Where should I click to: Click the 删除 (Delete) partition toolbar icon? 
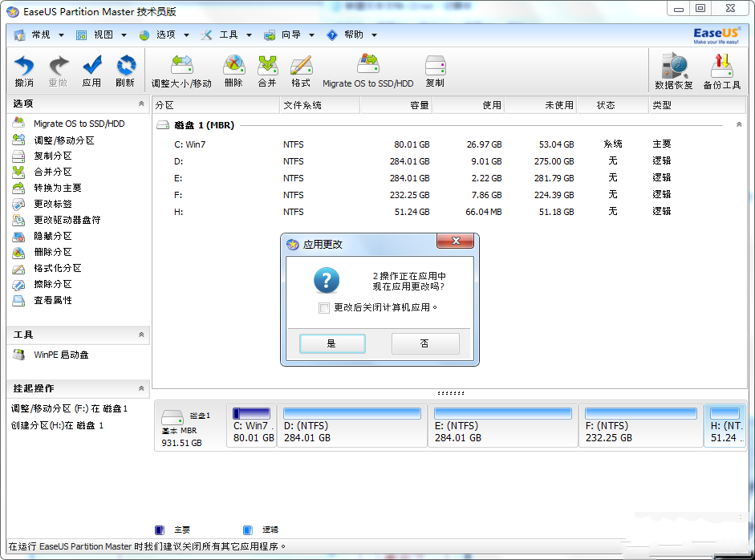pyautogui.click(x=233, y=71)
